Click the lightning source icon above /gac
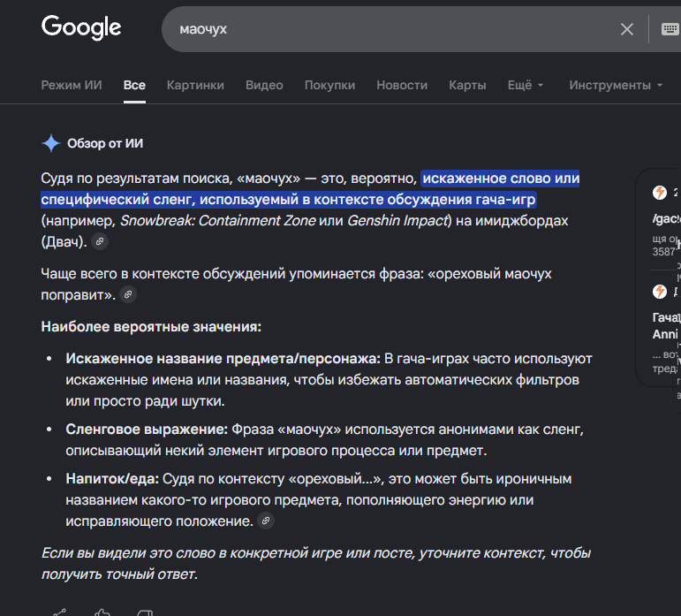This screenshot has width=681, height=616. (x=660, y=193)
